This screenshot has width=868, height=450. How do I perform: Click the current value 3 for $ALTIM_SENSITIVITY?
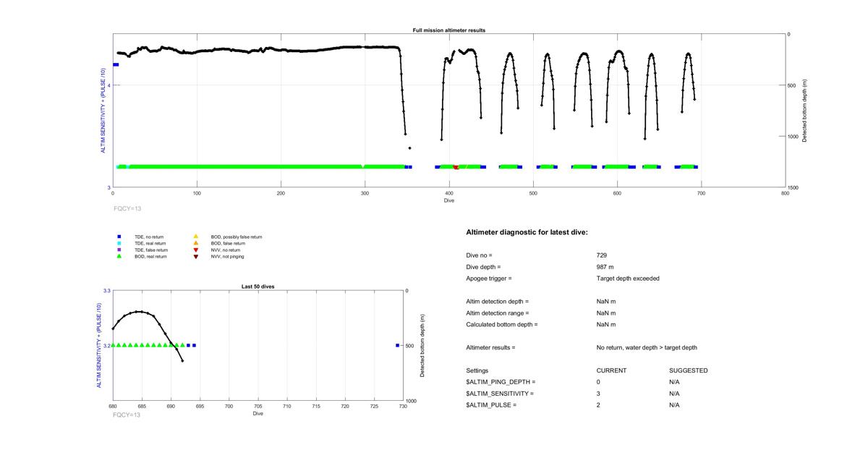(598, 394)
